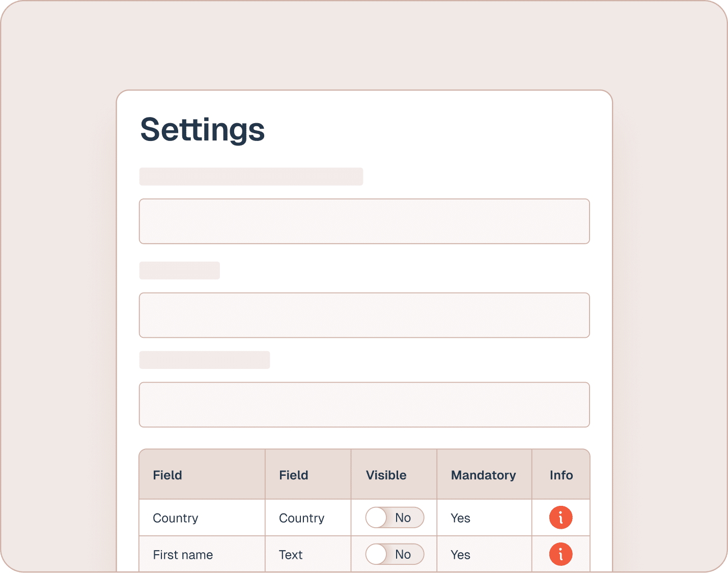This screenshot has height=573, width=728.
Task: Click the Text field type cell
Action: [291, 555]
